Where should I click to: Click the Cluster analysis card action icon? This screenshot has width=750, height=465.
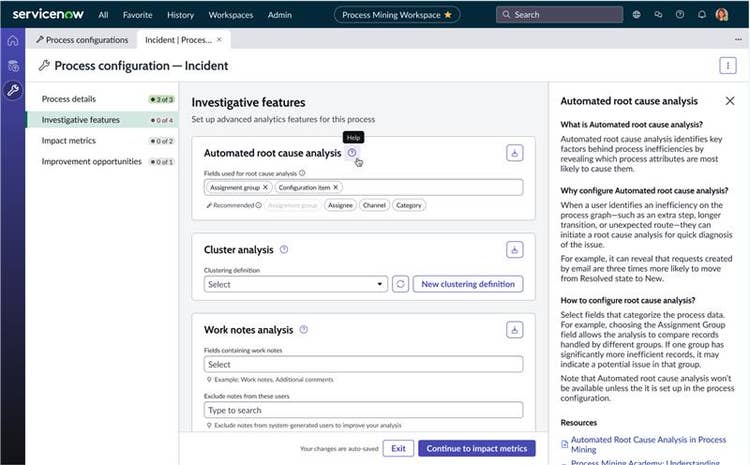[515, 250]
